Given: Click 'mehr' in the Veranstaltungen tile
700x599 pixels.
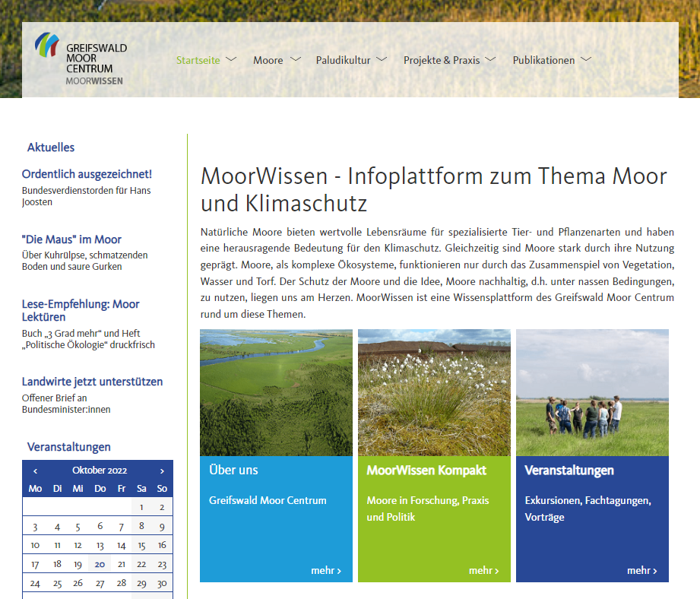Looking at the screenshot, I should click(642, 570).
